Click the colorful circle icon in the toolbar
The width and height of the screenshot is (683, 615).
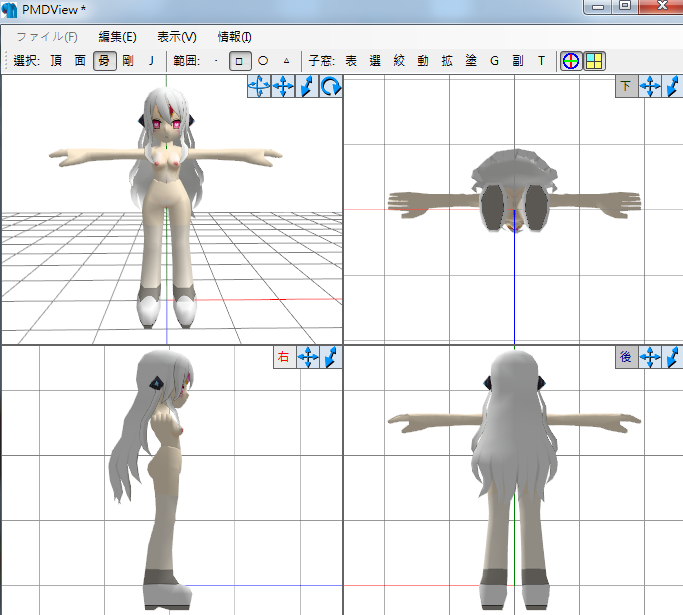click(570, 61)
